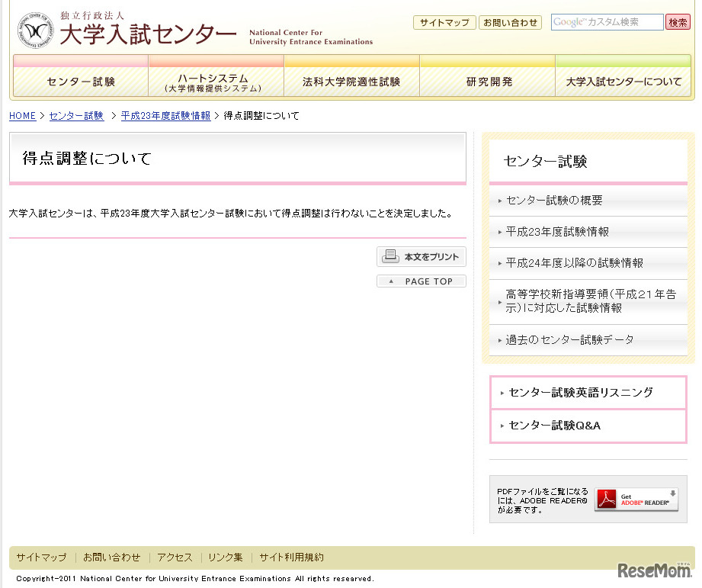
Task: Open the お問い合わせ button in header
Action: [x=509, y=23]
